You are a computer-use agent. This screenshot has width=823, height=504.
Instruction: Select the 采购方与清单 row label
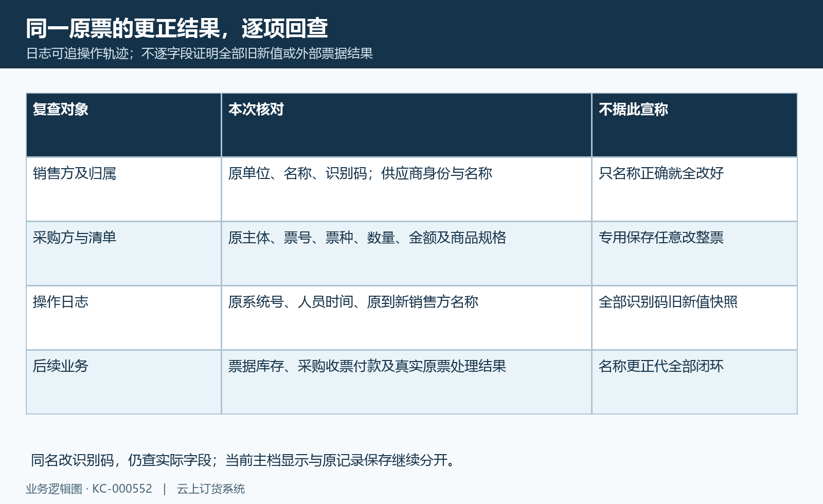pos(124,254)
